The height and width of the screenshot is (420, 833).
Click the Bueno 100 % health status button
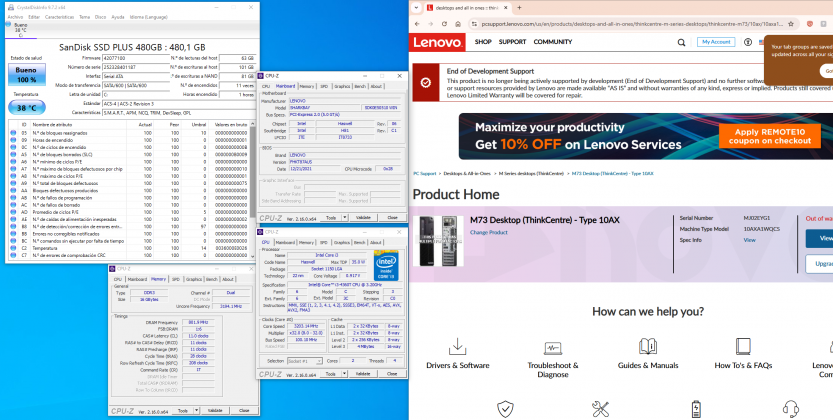[26, 74]
